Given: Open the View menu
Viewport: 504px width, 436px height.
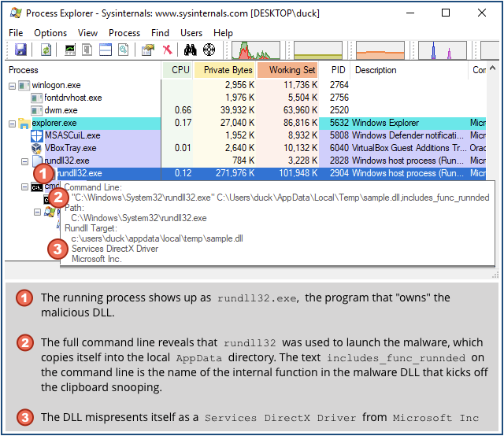Looking at the screenshot, I should pos(87,33).
